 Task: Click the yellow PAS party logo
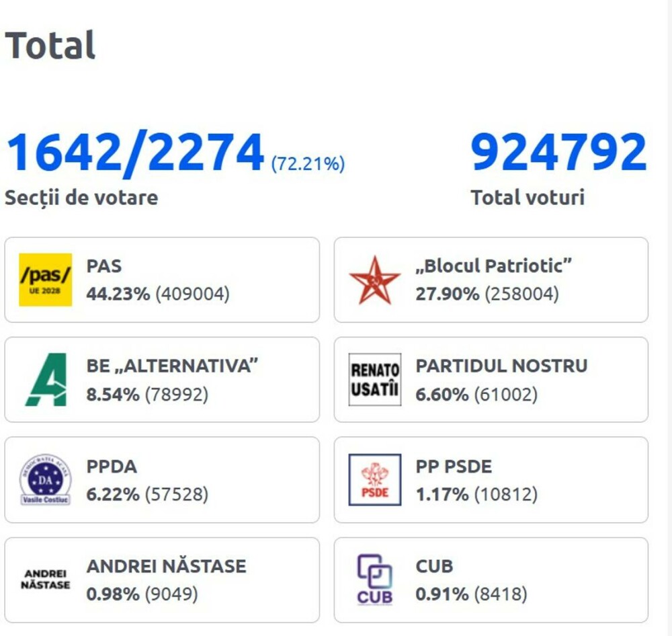[45, 280]
